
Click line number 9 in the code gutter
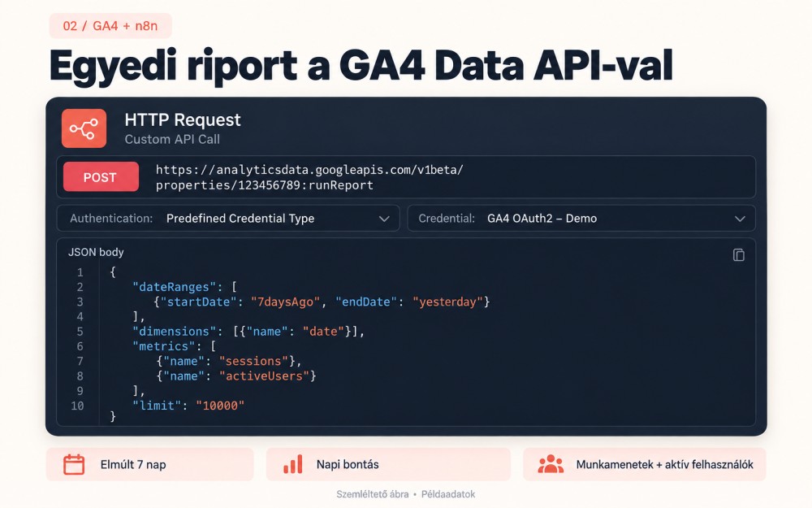tap(80, 391)
